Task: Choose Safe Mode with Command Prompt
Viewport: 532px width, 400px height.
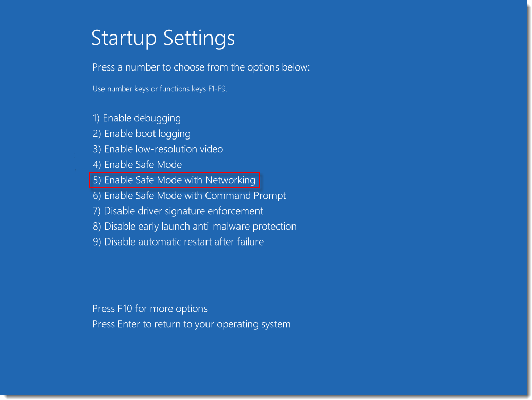Action: pyautogui.click(x=188, y=195)
